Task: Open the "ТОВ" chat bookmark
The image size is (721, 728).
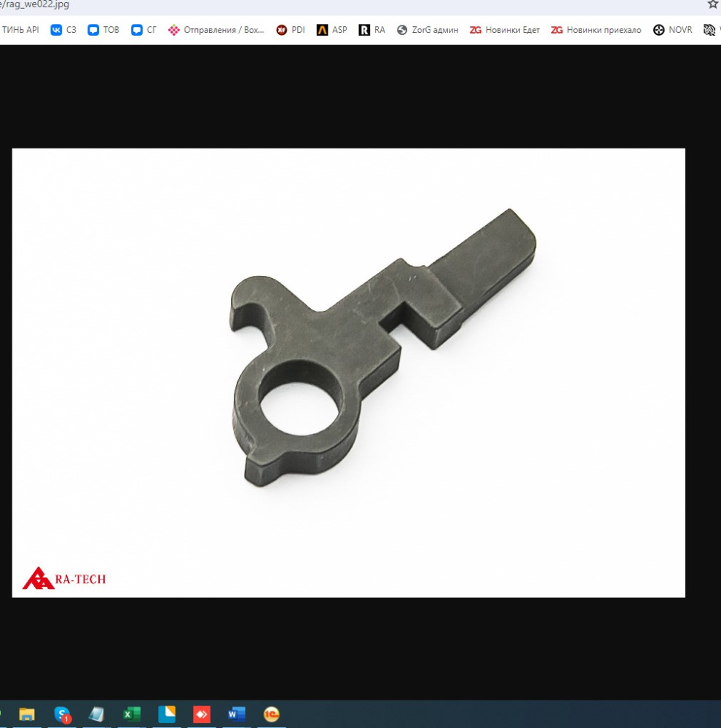Action: [103, 30]
